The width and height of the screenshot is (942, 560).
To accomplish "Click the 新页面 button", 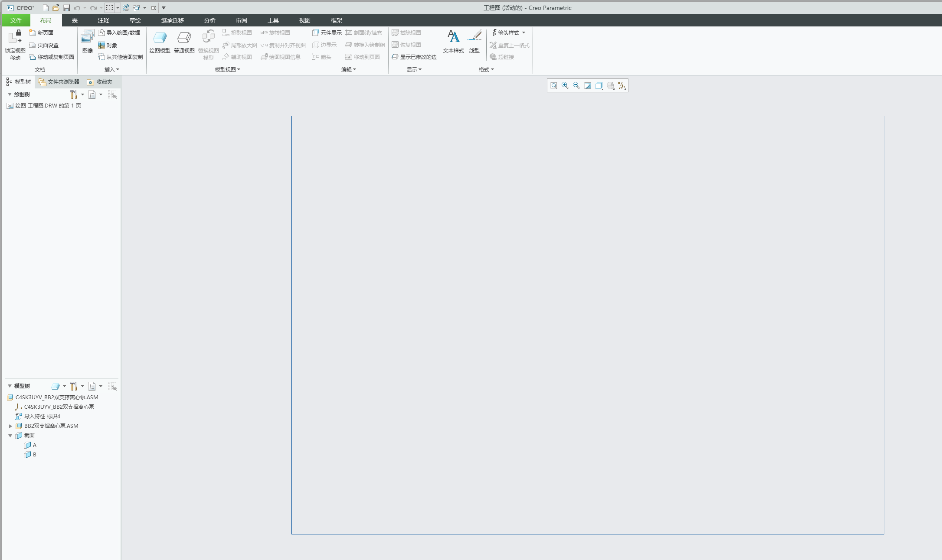I will click(42, 33).
